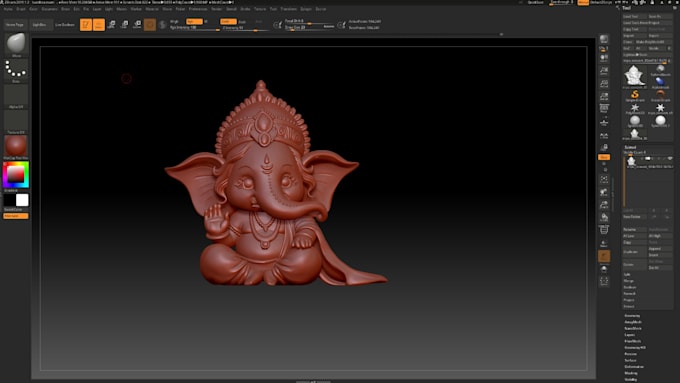Click the AAHalf icon on right shelf
Screen dimensions: 680x383
tap(604, 96)
